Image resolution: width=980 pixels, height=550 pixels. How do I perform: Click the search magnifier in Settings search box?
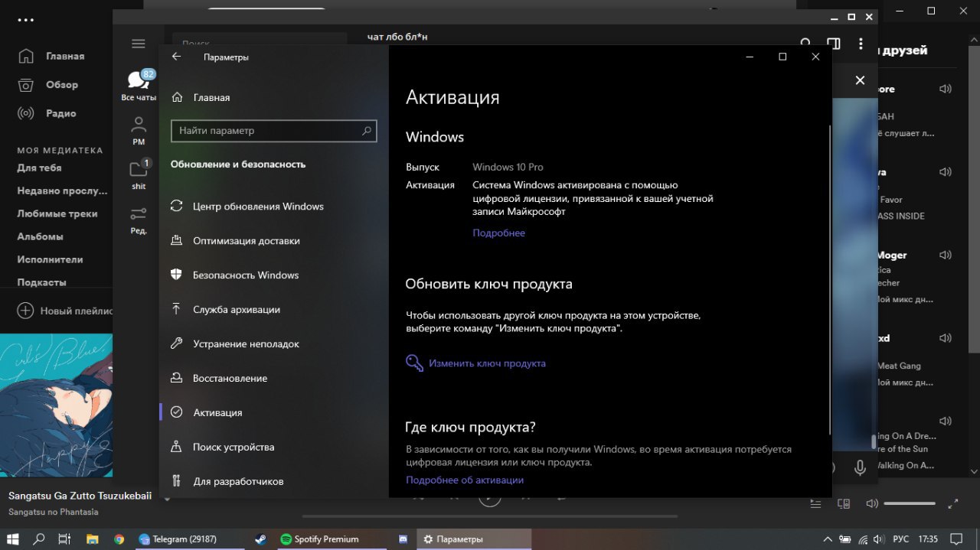click(367, 131)
